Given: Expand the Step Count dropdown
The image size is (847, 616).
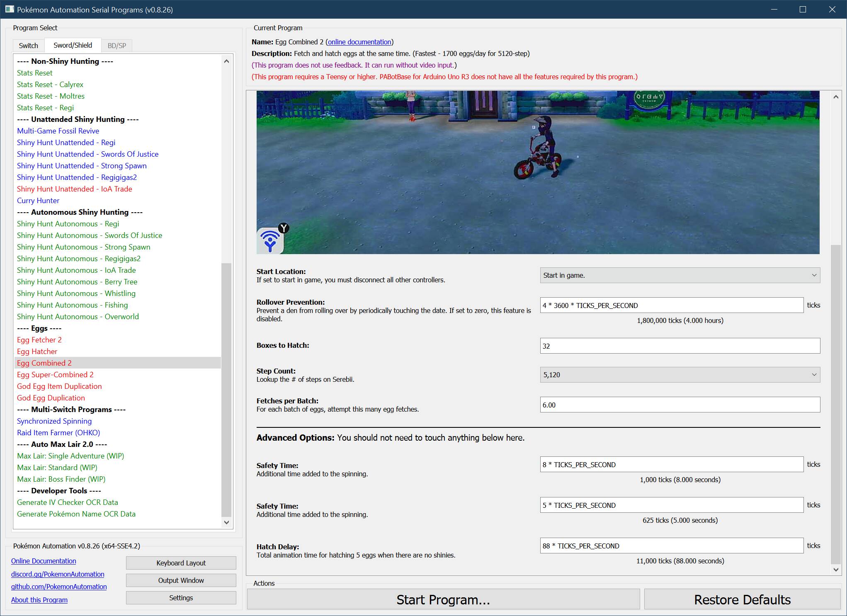Looking at the screenshot, I should tap(680, 375).
